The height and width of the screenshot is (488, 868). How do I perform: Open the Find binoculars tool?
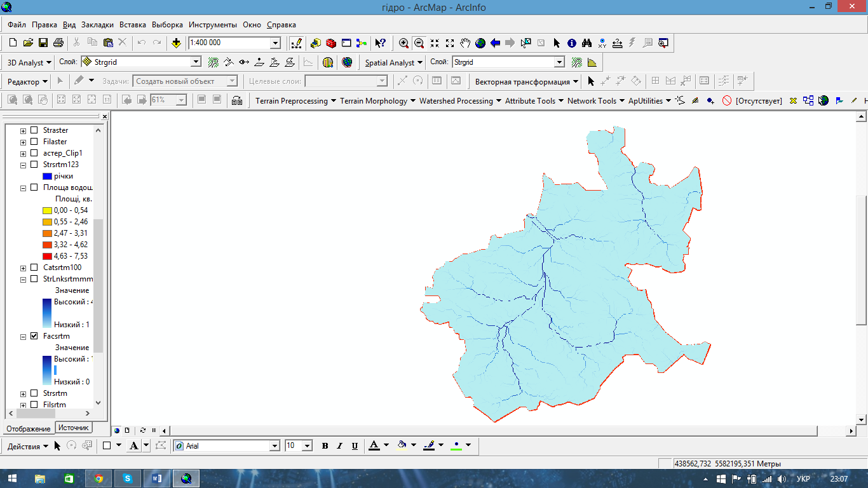coord(587,43)
